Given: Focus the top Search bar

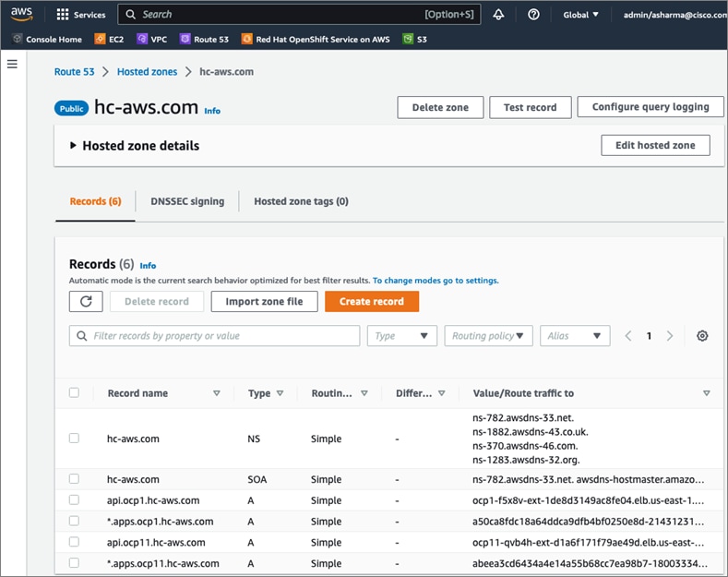Looking at the screenshot, I should click(299, 15).
